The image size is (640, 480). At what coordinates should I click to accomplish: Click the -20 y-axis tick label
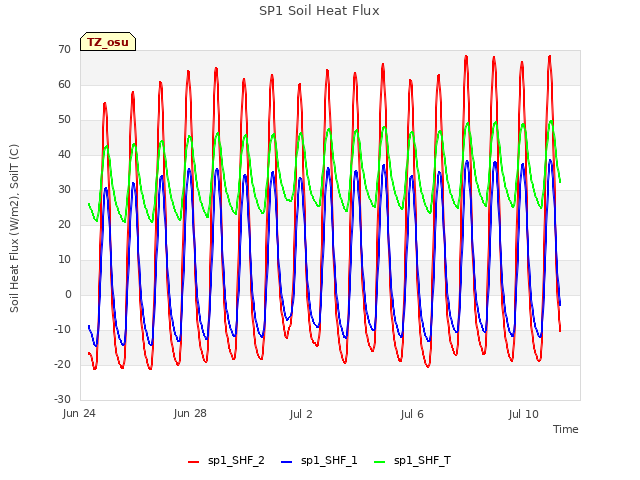[x=63, y=364]
